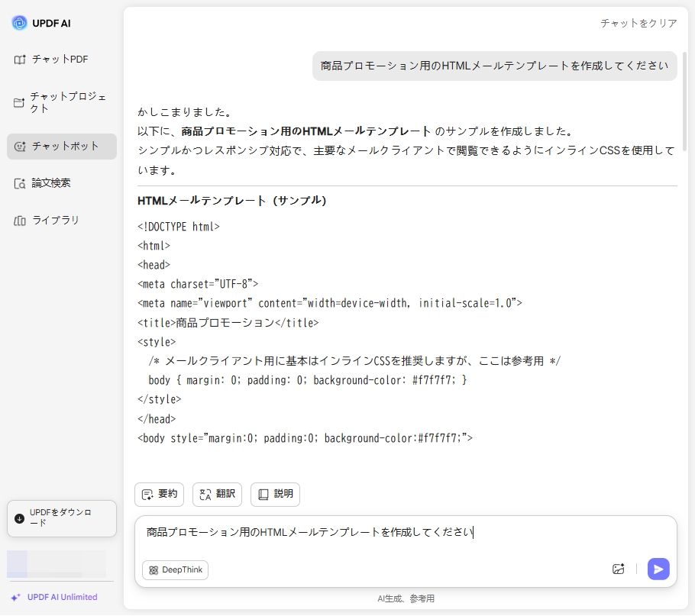Click the AI生成、参考用 footer note
The width and height of the screenshot is (695, 616).
406,599
